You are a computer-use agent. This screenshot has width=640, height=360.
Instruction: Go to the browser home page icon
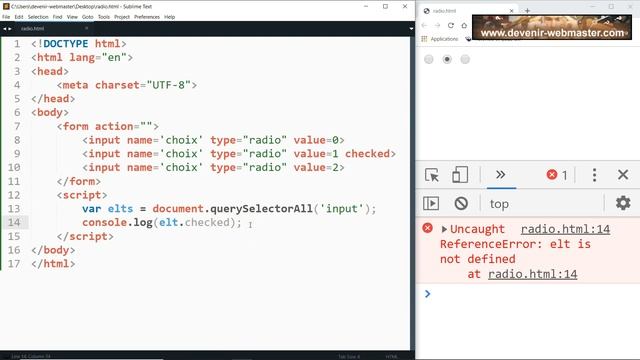(x=464, y=25)
